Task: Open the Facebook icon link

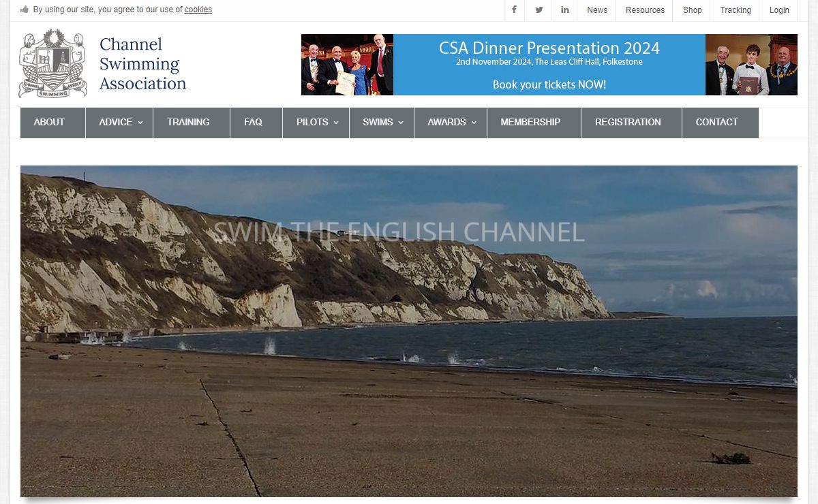Action: [x=514, y=10]
